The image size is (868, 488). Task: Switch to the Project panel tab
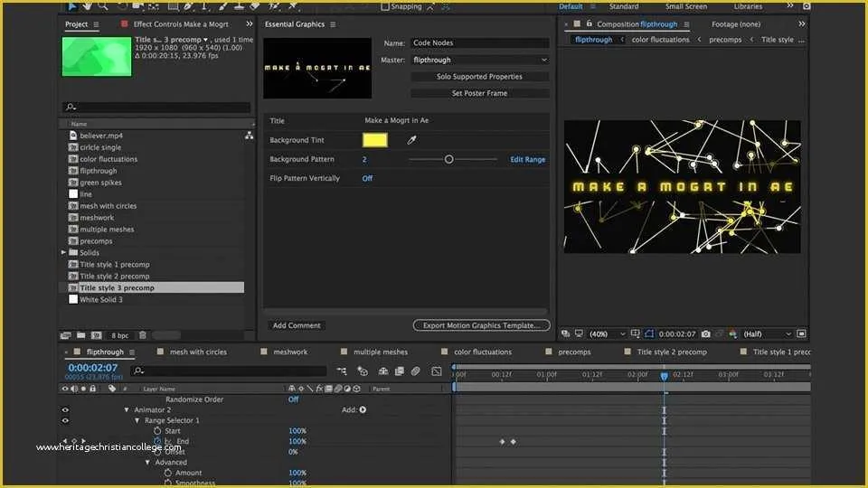click(x=76, y=24)
